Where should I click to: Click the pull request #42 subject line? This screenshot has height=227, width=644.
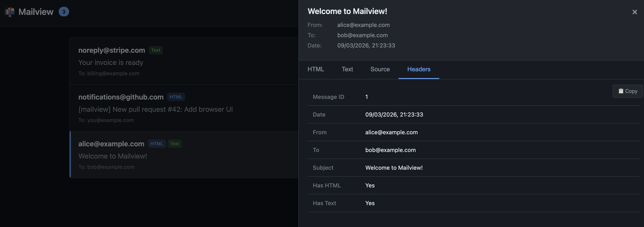point(156,109)
